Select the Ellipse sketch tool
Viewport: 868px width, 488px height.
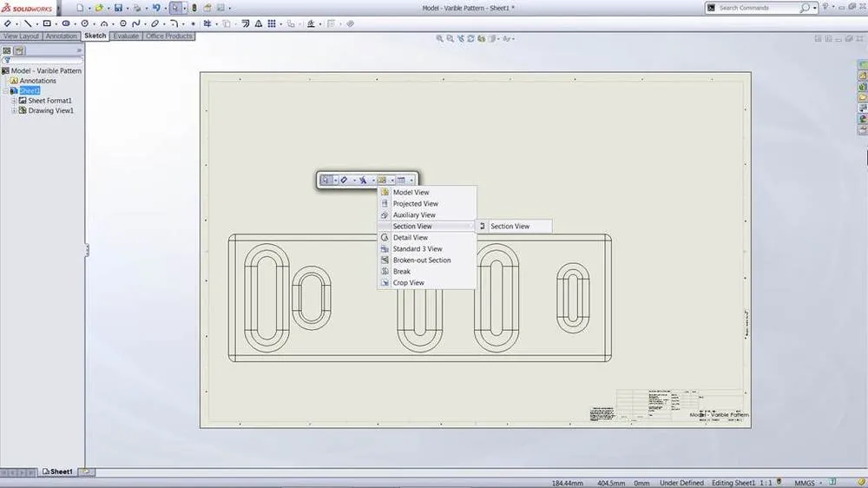(155, 23)
